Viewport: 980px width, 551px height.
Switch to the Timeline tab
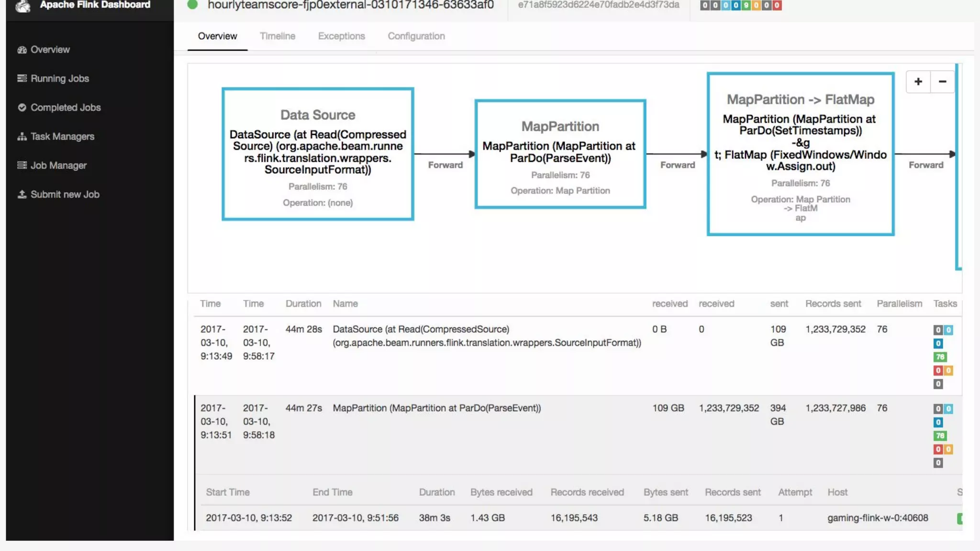point(277,36)
